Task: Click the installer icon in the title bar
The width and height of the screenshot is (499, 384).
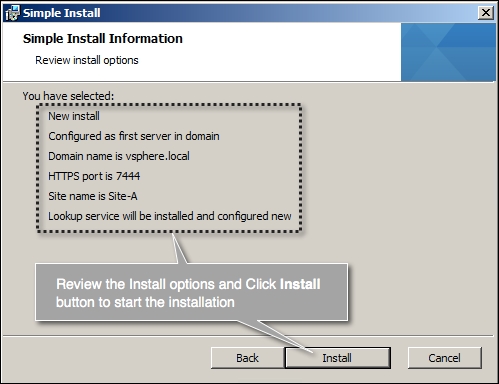Action: pyautogui.click(x=13, y=13)
